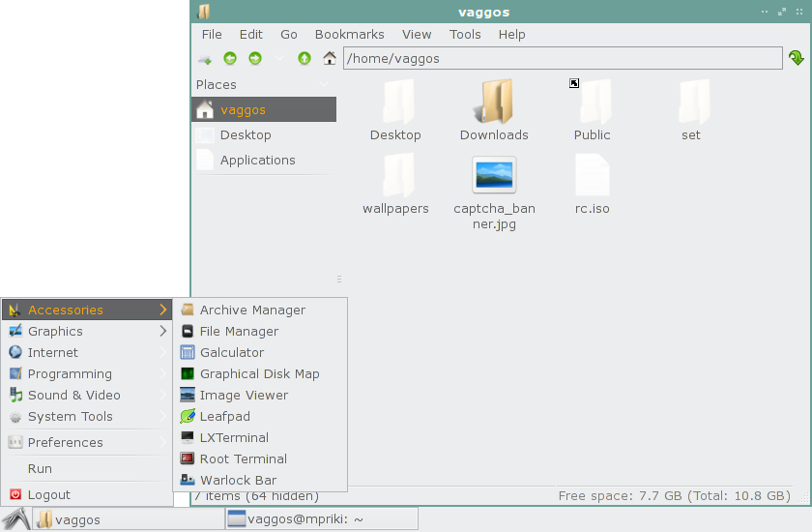
Task: Launch Root Terminal
Action: click(x=260, y=458)
